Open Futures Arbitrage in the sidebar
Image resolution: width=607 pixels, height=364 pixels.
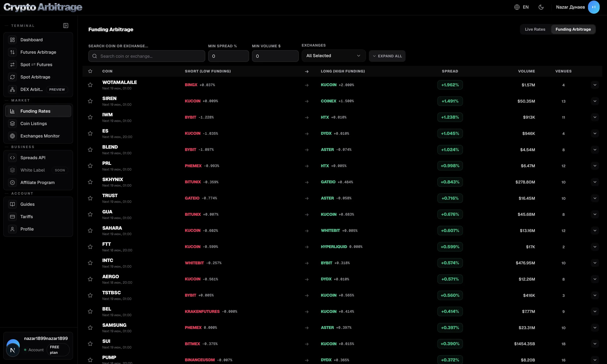(x=38, y=52)
